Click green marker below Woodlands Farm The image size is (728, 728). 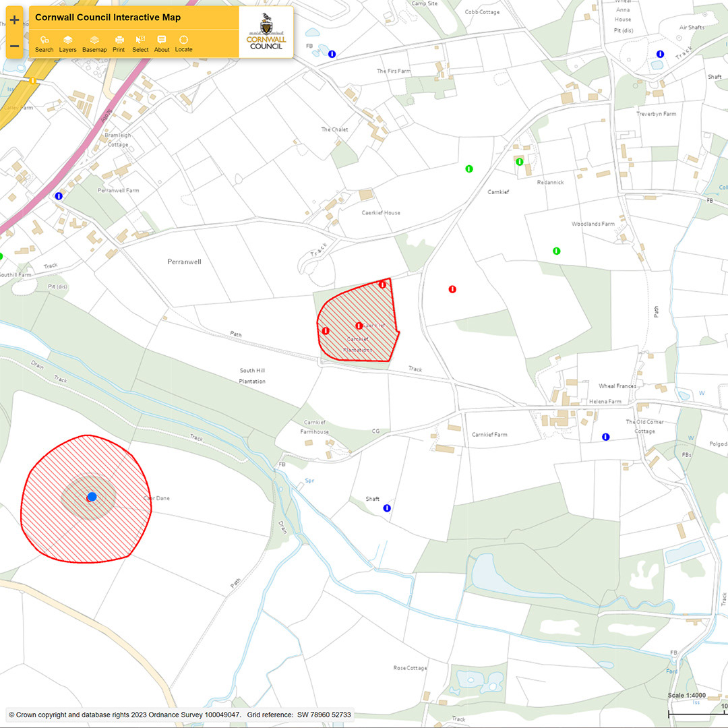[557, 251]
